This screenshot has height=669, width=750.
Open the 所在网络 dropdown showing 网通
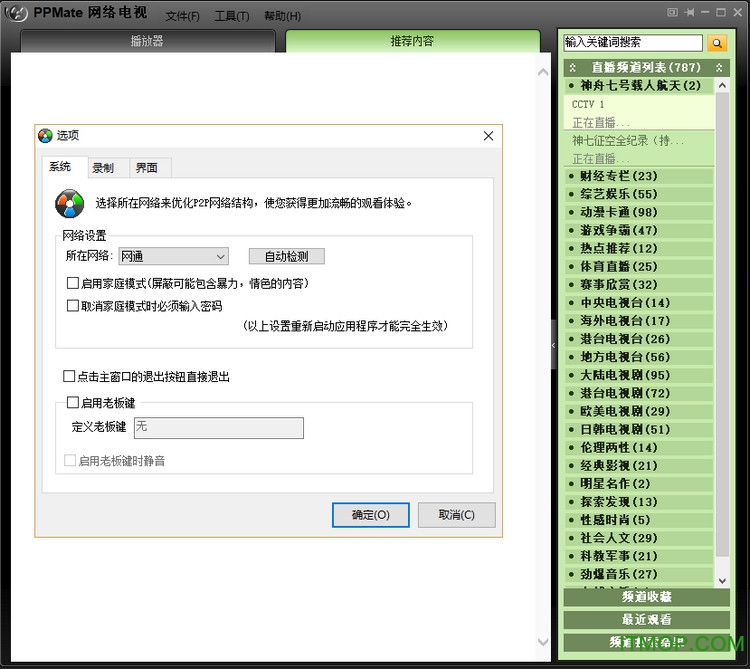pyautogui.click(x=174, y=256)
